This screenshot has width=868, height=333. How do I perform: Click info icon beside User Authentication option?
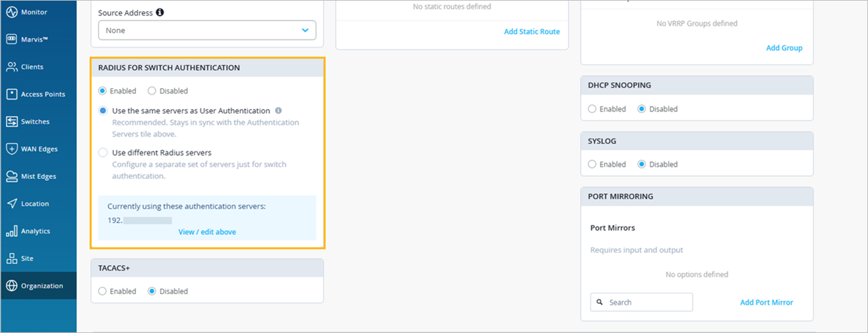[x=278, y=111]
